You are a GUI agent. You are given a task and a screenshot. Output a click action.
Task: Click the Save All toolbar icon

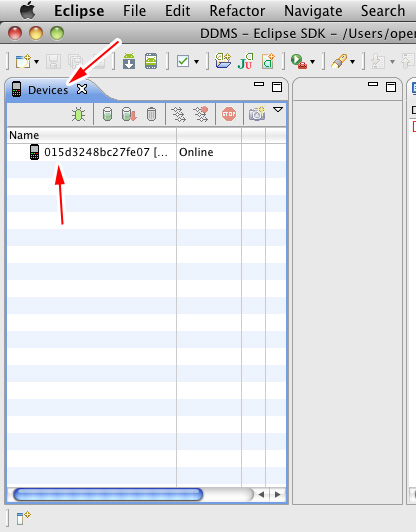click(75, 61)
